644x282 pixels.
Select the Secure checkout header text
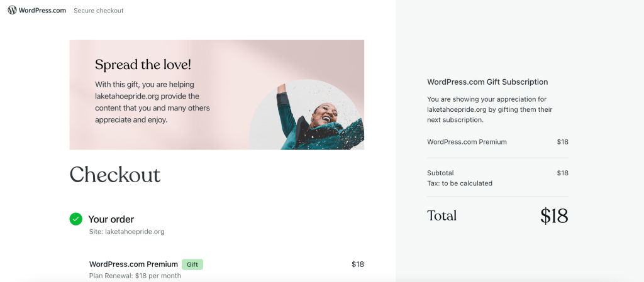[99, 11]
